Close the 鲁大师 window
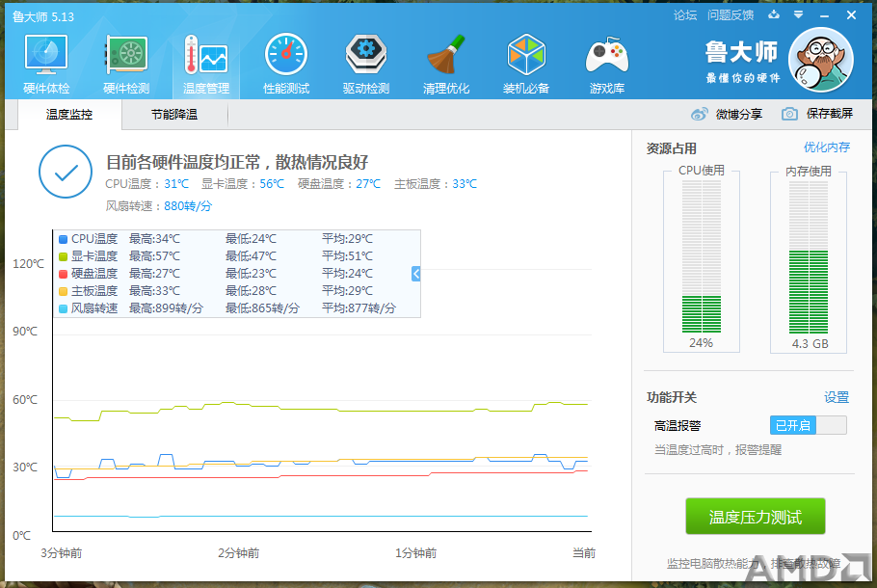Screen dimensions: 877x588 pos(851,15)
